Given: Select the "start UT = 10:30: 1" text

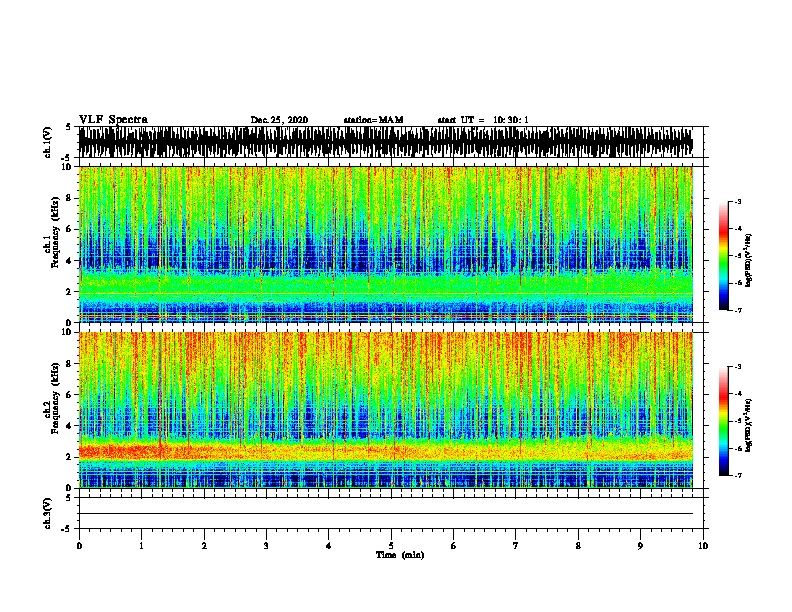Looking at the screenshot, I should point(483,120).
